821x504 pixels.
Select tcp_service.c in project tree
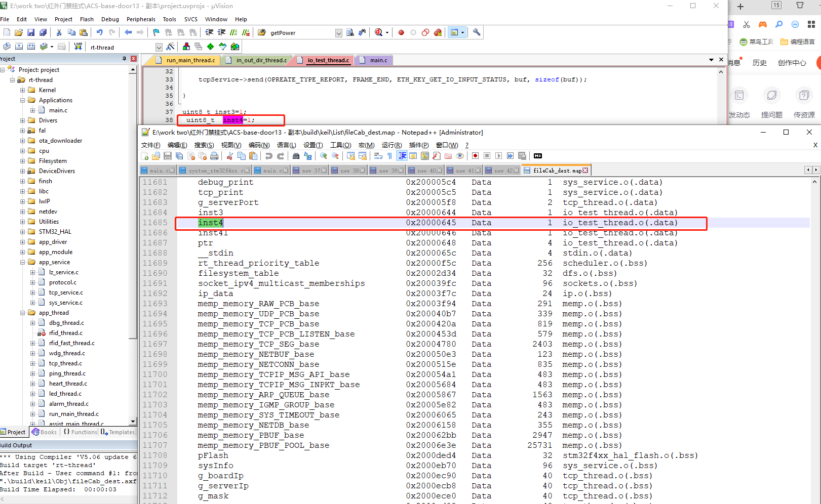point(66,292)
